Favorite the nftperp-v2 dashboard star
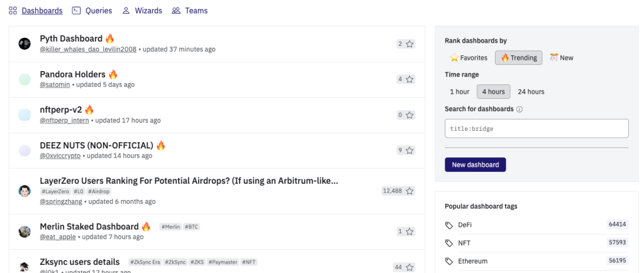Viewport: 644px width, 273px height. pyautogui.click(x=409, y=115)
